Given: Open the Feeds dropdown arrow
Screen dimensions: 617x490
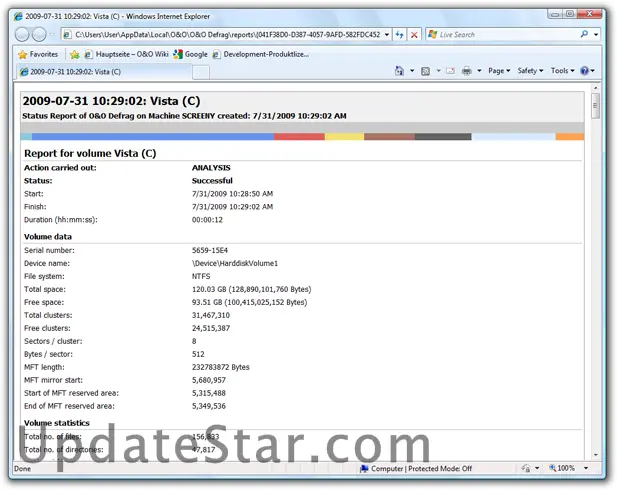Looking at the screenshot, I should coord(438,71).
